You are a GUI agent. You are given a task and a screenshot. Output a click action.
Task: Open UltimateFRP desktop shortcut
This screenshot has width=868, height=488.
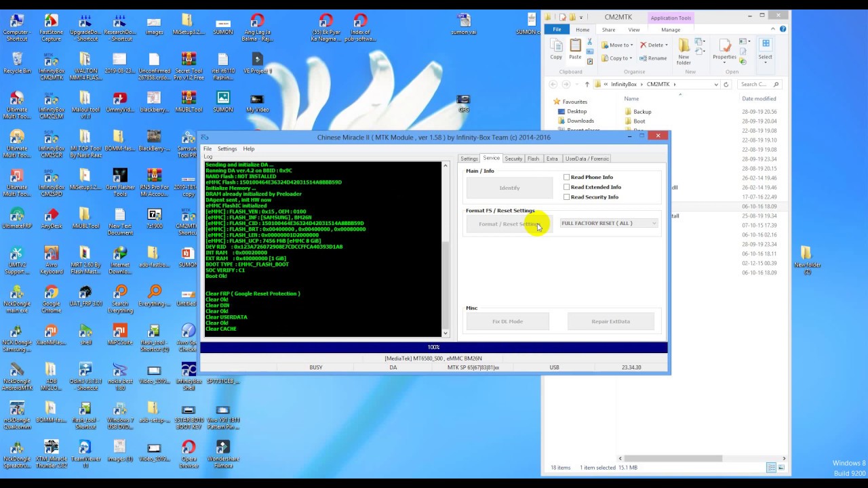(x=17, y=218)
